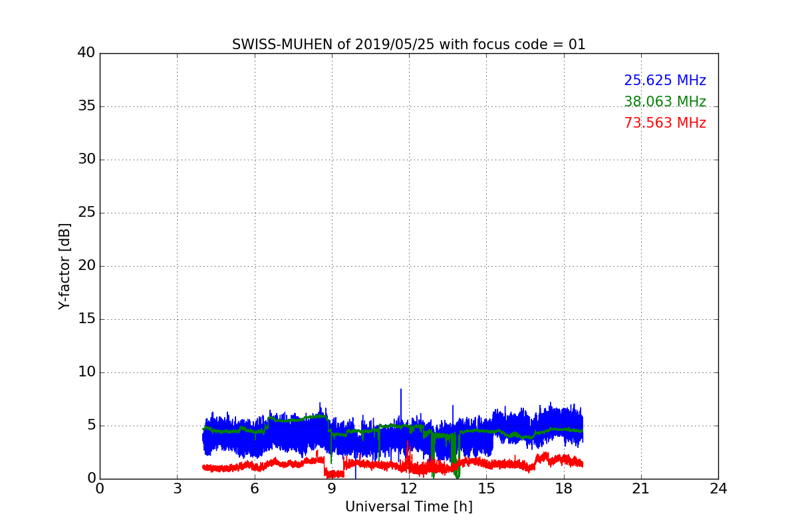Click the x-axis tick label 21
The width and height of the screenshot is (798, 532).
point(641,488)
